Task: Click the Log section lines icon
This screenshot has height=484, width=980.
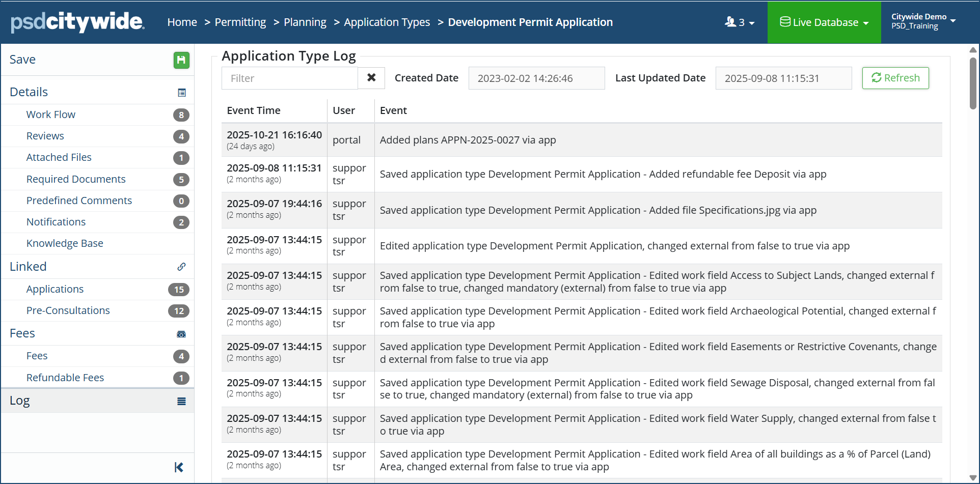Action: tap(181, 402)
